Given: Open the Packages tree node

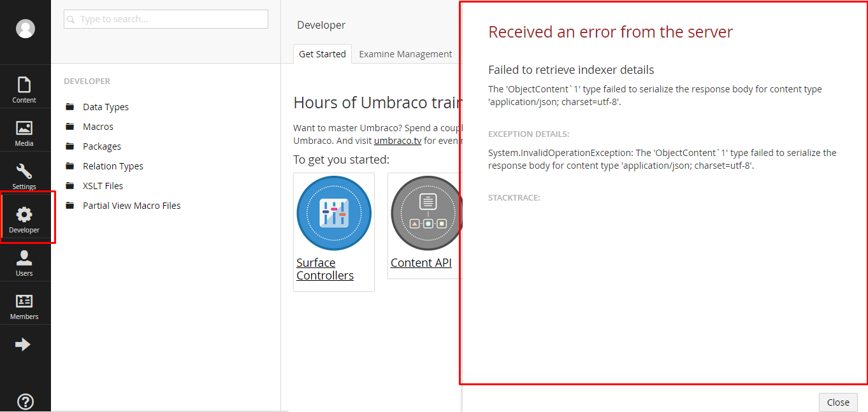Looking at the screenshot, I should click(102, 146).
